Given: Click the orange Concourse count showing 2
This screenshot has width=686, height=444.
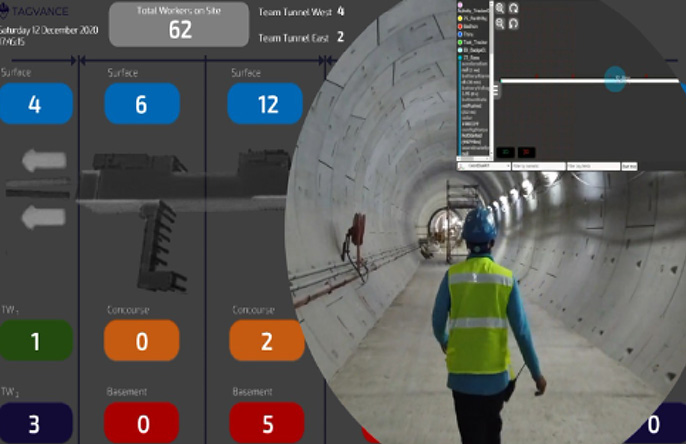Looking at the screenshot, I should click(265, 341).
